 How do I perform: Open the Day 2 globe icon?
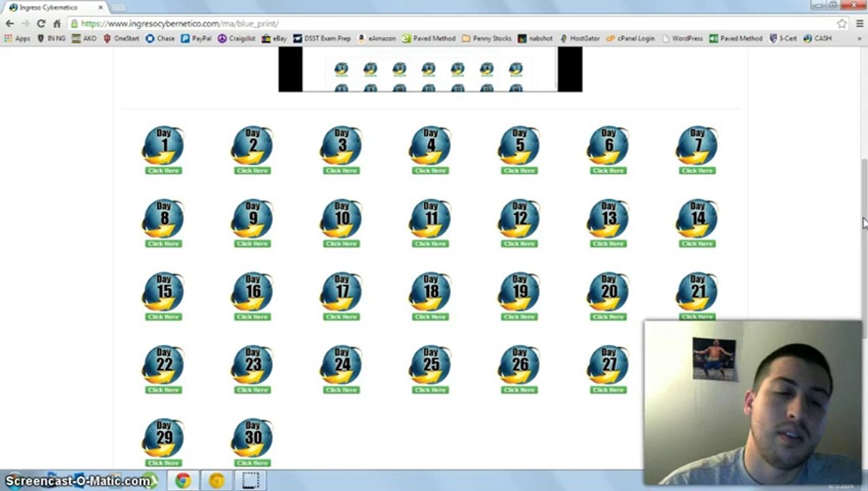point(252,145)
